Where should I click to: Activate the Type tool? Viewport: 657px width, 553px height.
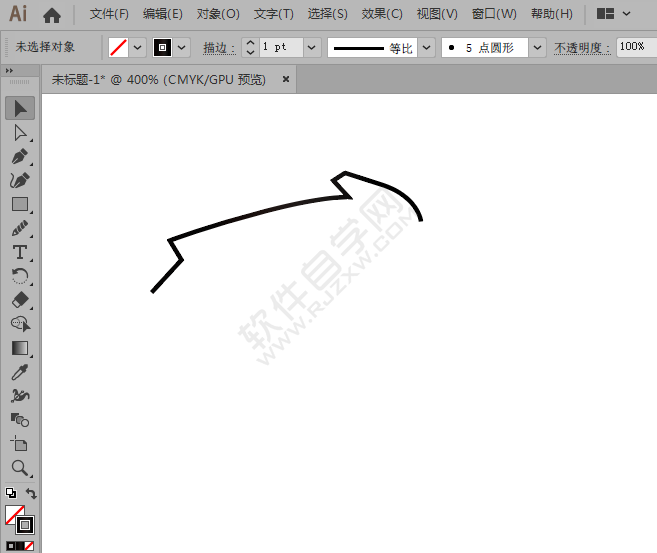[x=19, y=252]
